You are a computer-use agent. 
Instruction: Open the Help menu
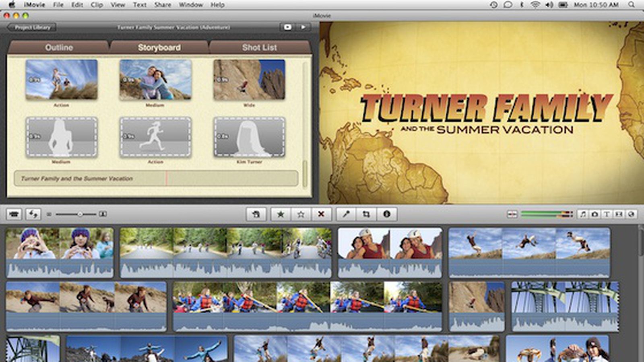point(217,5)
